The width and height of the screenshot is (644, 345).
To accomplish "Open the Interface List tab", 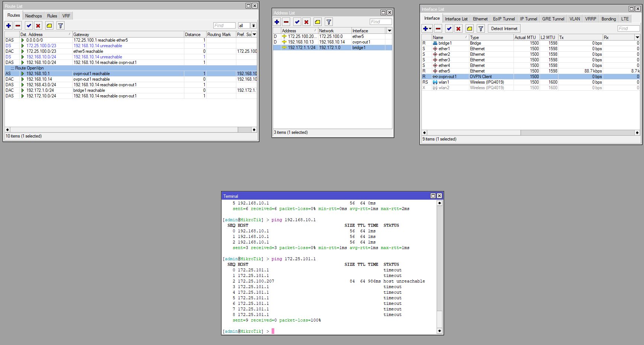I will coord(456,19).
